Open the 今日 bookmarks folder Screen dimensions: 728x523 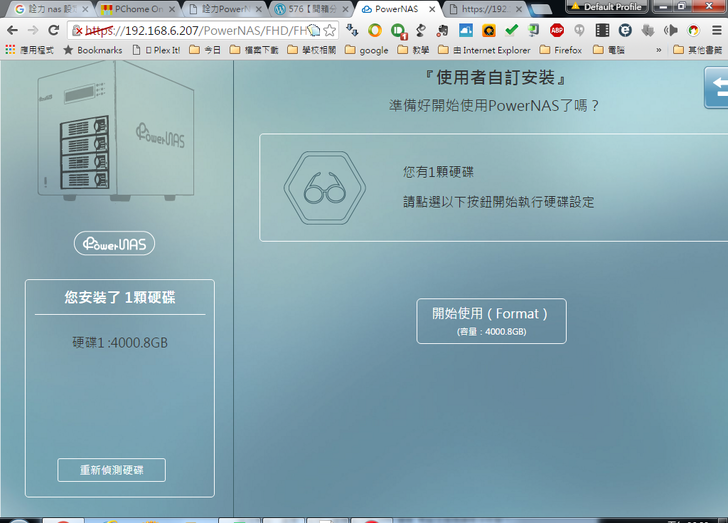coord(205,50)
